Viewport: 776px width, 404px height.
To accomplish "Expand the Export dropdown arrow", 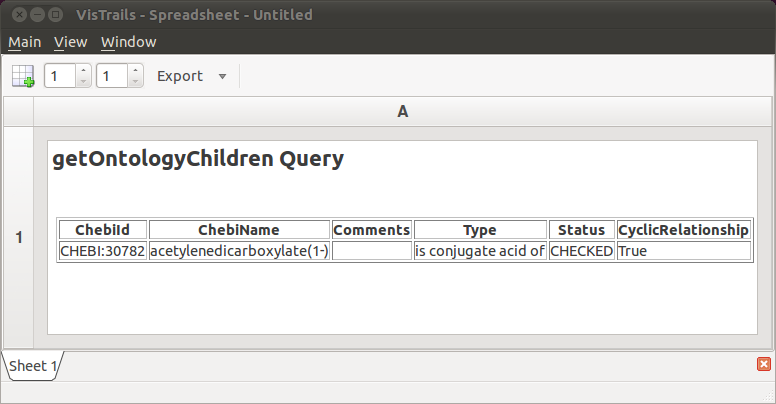I will pyautogui.click(x=222, y=76).
